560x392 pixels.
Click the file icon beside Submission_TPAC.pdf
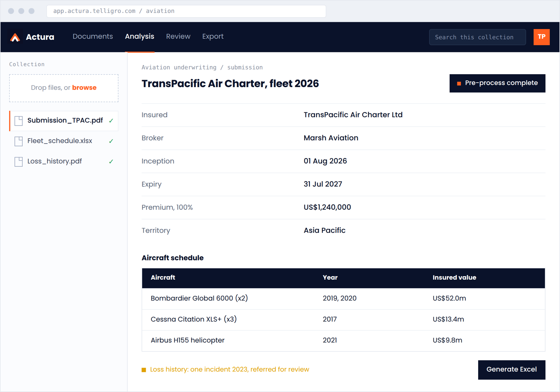click(x=19, y=121)
